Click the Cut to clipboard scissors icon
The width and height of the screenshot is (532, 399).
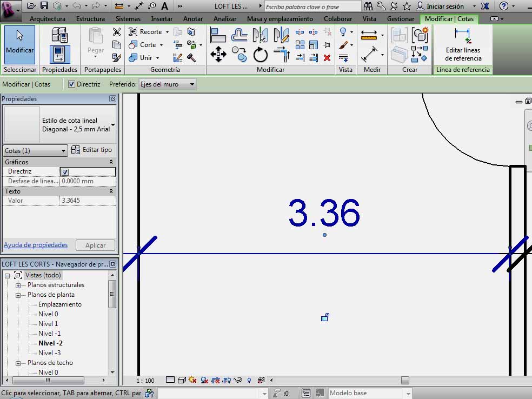(116, 32)
